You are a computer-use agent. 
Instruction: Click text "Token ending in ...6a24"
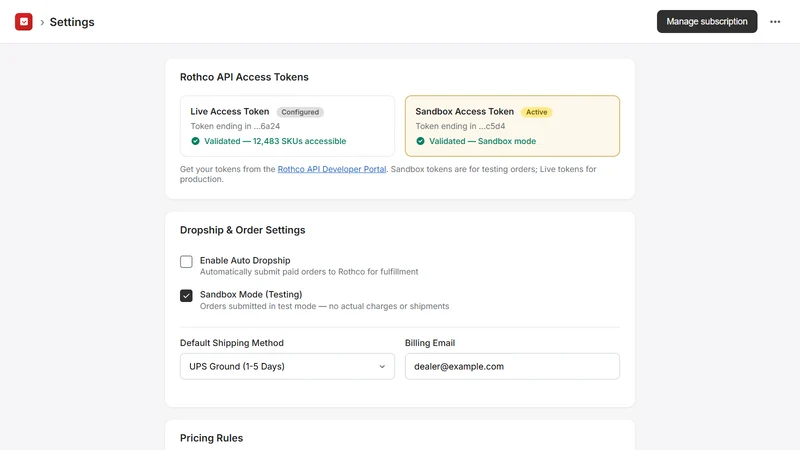click(x=235, y=126)
